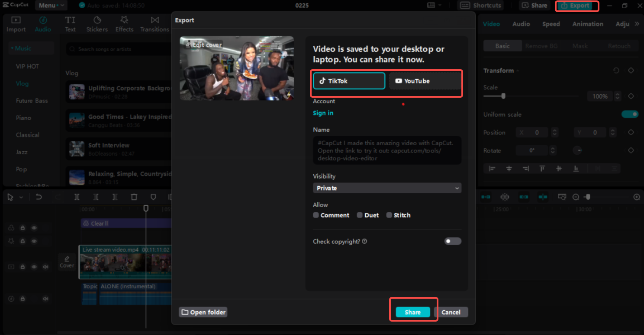
Task: Open the Visibility dropdown set to Private
Action: pos(387,188)
